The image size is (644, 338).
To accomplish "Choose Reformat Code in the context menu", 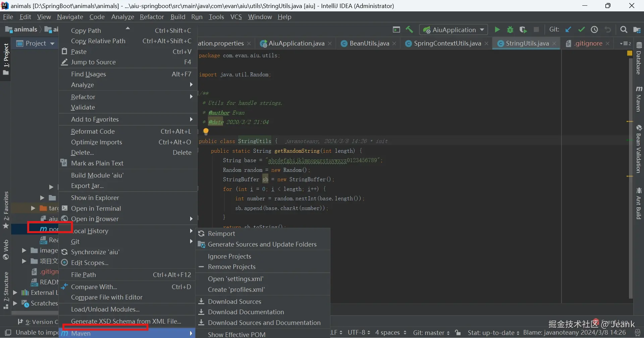I will tap(127, 131).
